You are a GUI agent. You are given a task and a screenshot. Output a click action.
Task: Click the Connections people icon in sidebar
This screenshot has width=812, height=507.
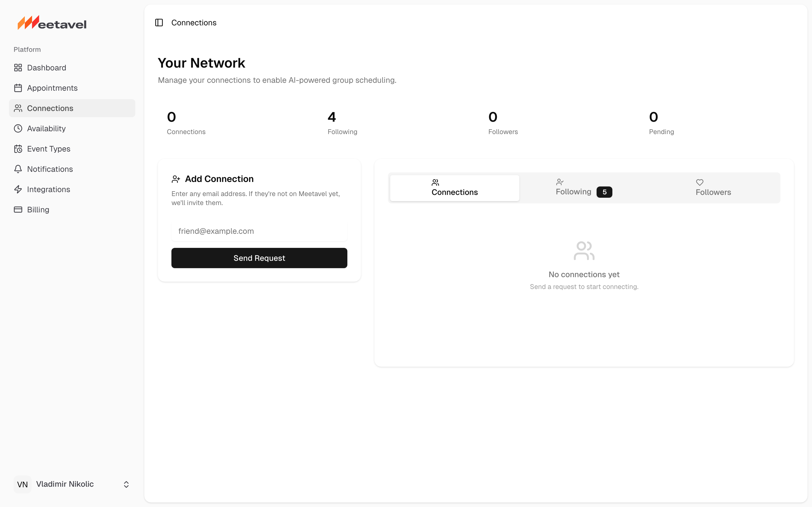(18, 108)
